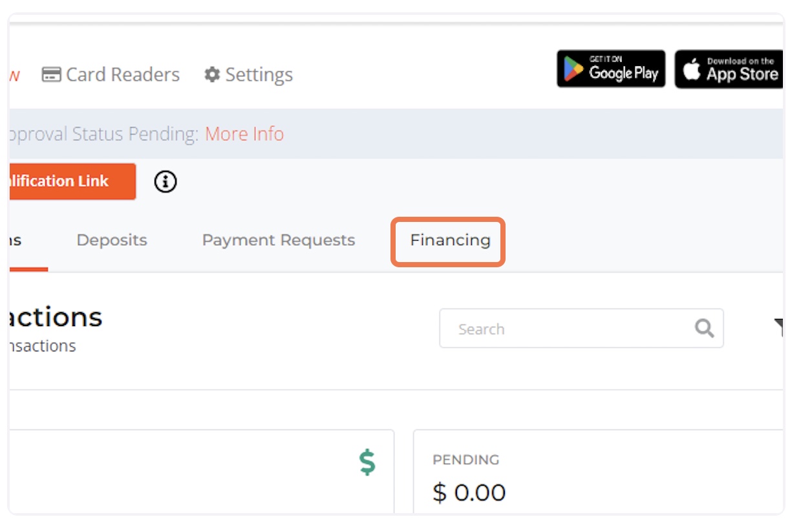Switch to the Deposits tab
This screenshot has width=812, height=528.
point(112,240)
